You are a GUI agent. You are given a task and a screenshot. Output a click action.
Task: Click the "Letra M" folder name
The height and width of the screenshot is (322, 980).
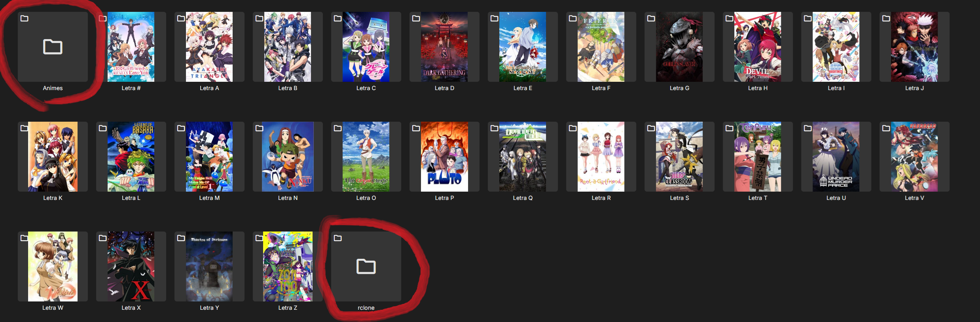pyautogui.click(x=209, y=198)
